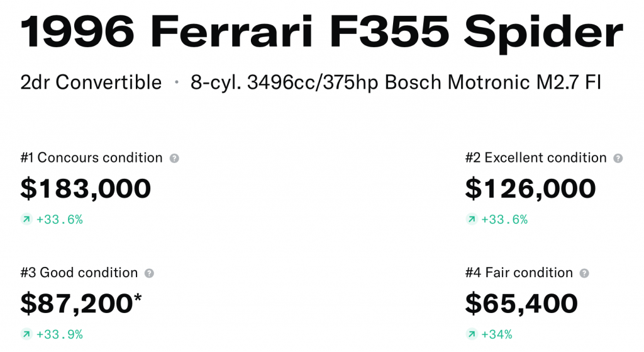Click the $65,400 Fair condition value
The image size is (644, 352).
point(521,304)
